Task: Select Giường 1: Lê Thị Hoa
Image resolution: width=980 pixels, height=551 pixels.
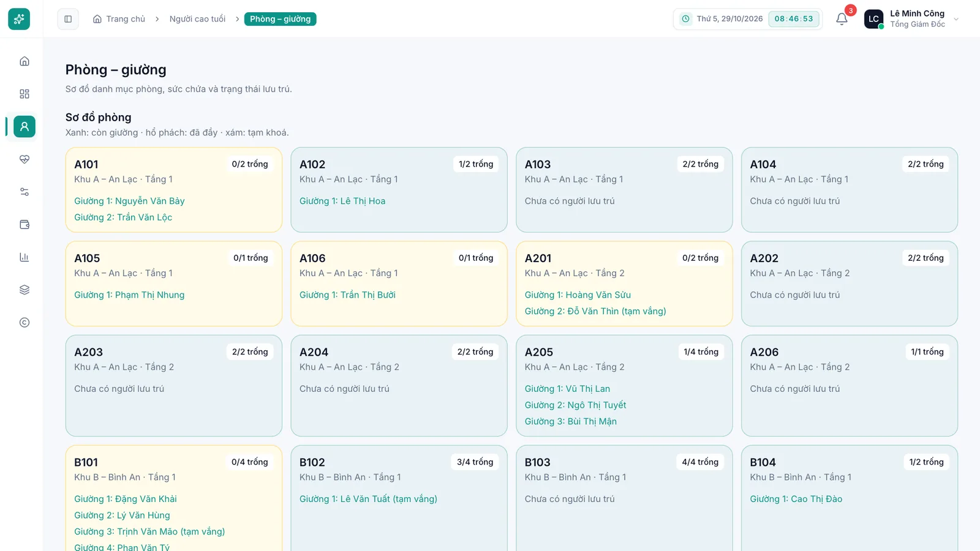Action: coord(342,201)
